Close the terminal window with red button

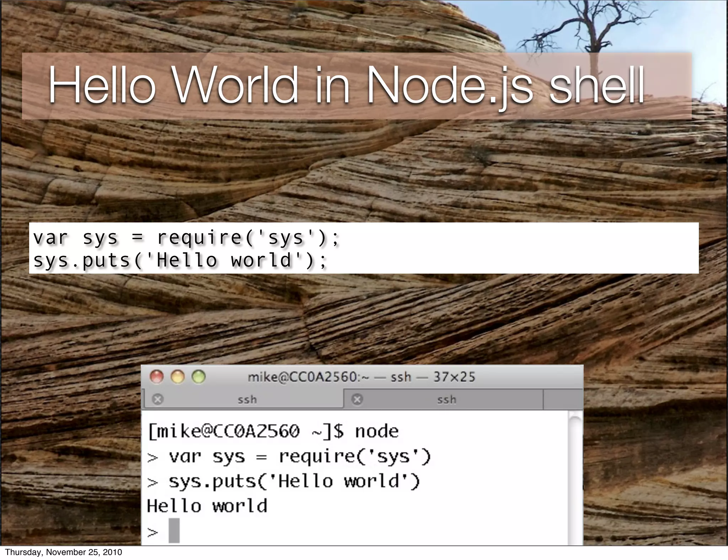pos(156,377)
